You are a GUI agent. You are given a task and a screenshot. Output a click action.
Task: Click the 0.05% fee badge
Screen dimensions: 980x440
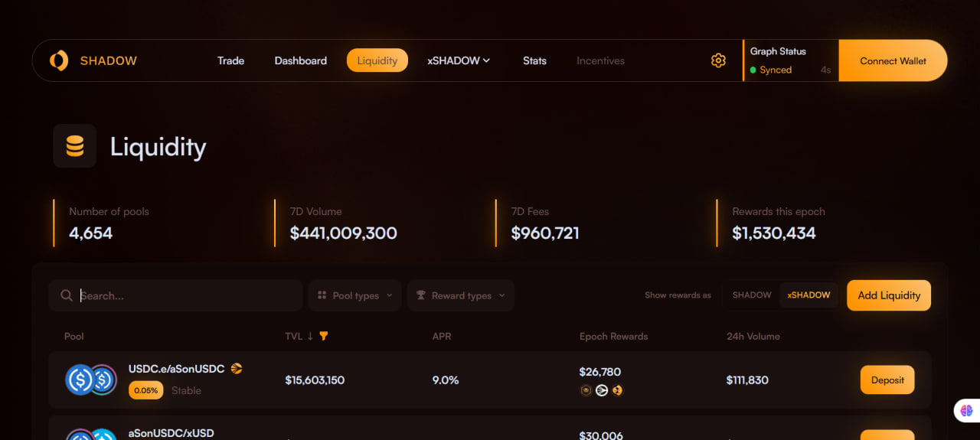(146, 390)
